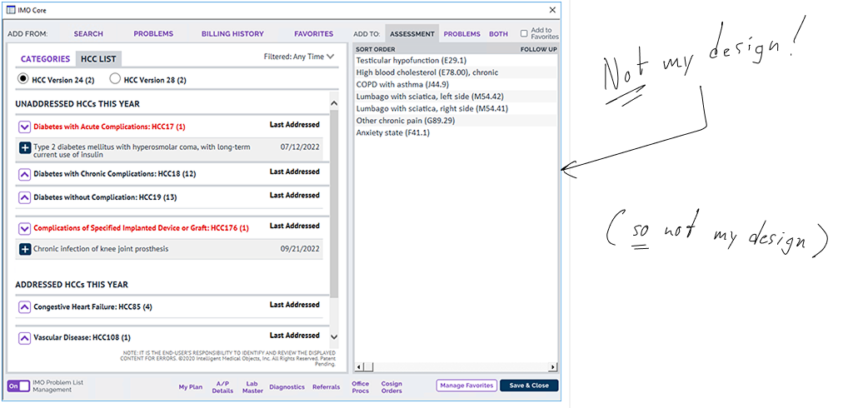Image resolution: width=868 pixels, height=408 pixels.
Task: Expand Diabetes without Complication HCC19
Action: [24, 197]
